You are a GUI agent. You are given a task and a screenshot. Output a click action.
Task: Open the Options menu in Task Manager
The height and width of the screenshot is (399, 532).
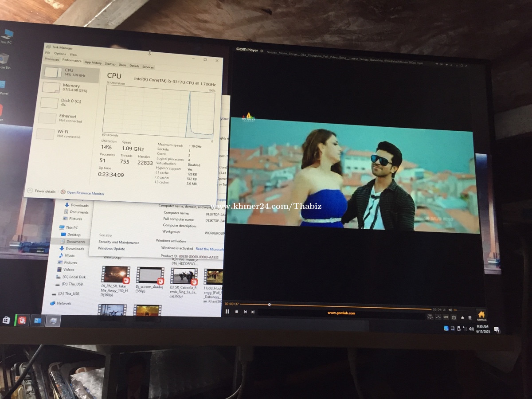coord(60,54)
